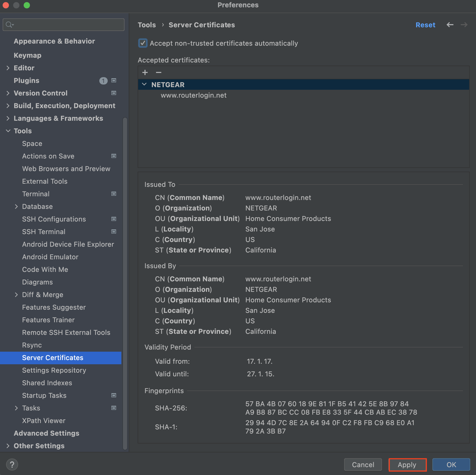This screenshot has height=475, width=476.
Task: Click Tools in the breadcrumb
Action: (x=147, y=25)
